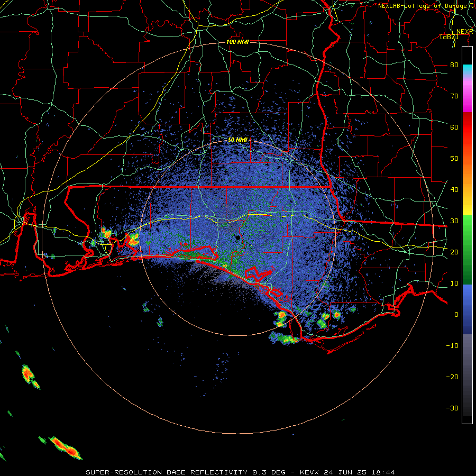Viewport: 476px width, 476px height.
Task: Select the 70 value on the dBZ scale
Action: point(454,96)
